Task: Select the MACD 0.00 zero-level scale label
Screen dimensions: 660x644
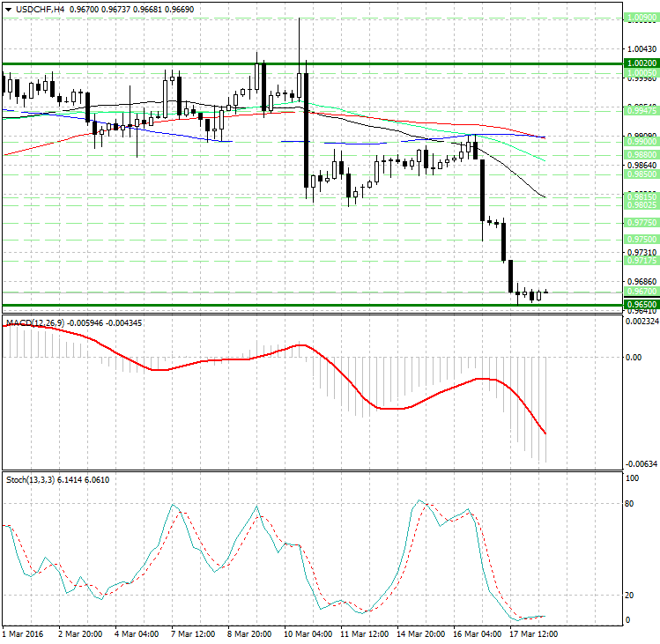Action: [x=633, y=358]
